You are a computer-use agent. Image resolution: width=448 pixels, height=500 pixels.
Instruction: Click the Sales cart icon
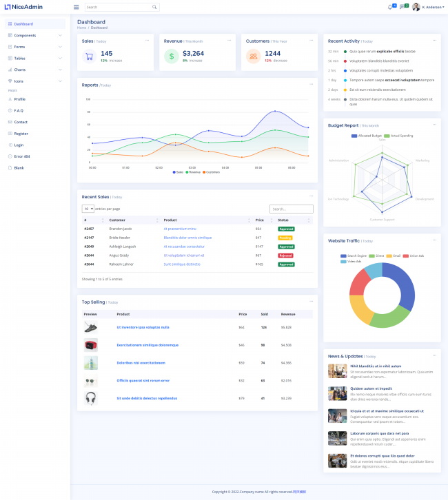(x=89, y=56)
